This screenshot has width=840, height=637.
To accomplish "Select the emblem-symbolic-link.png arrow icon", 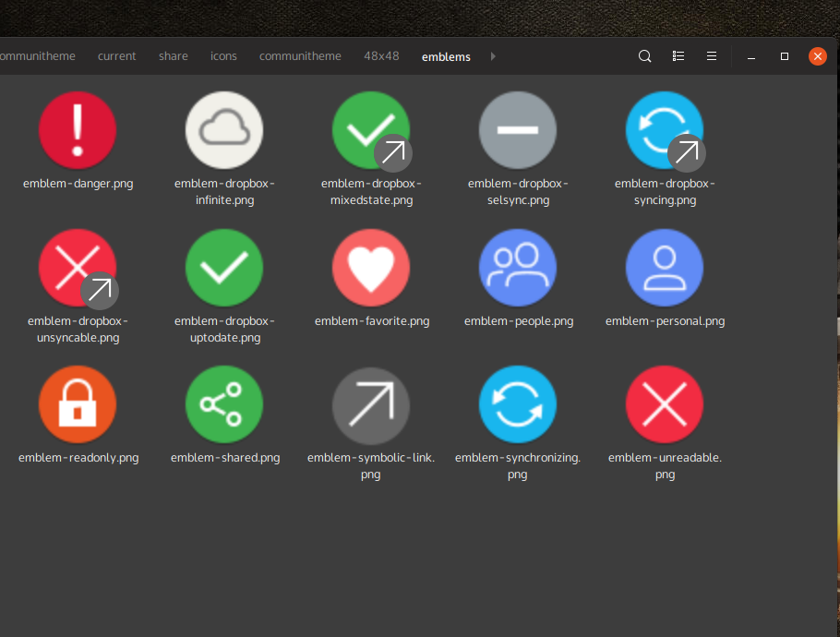I will point(371,405).
